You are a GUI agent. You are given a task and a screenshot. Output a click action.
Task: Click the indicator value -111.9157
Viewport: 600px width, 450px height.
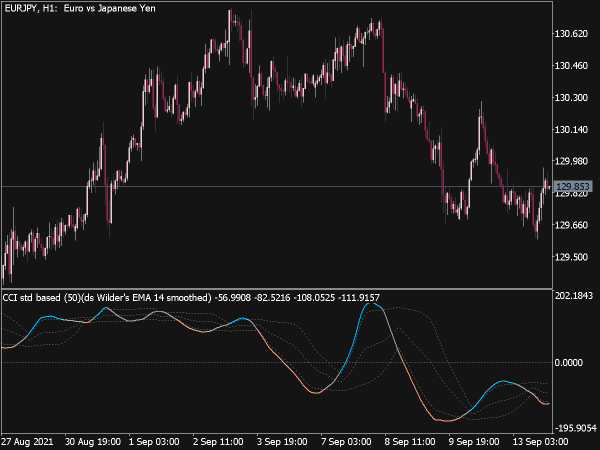pyautogui.click(x=359, y=298)
